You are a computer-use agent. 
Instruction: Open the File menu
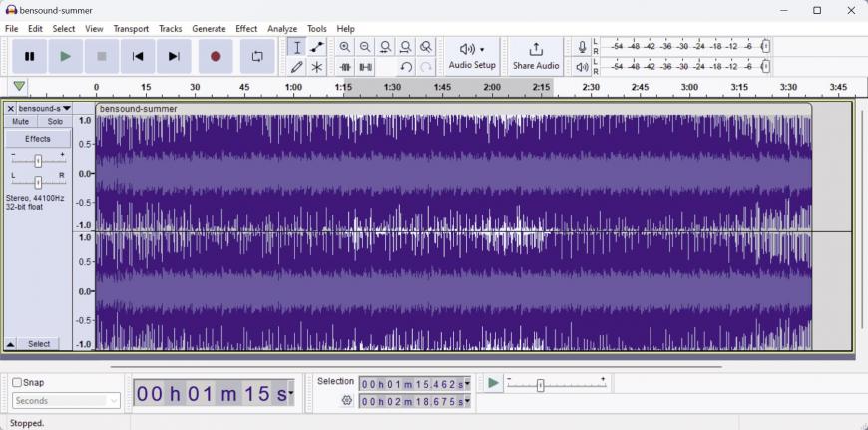11,28
